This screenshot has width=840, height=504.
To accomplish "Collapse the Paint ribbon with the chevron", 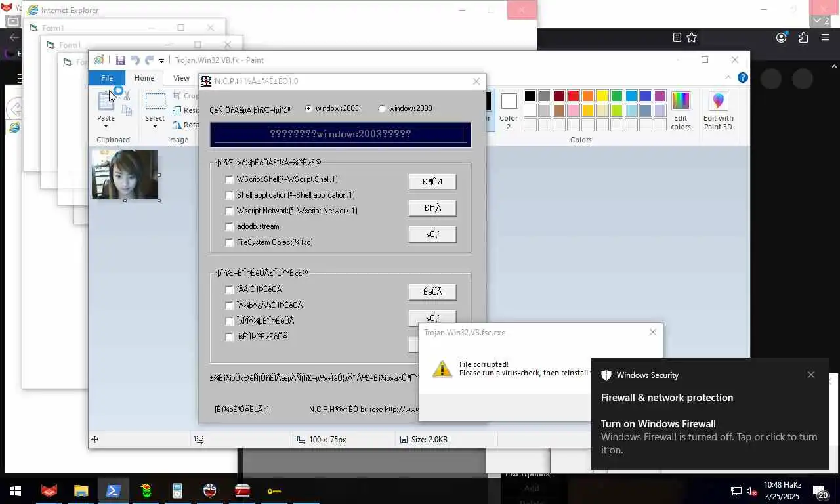I will click(x=728, y=77).
